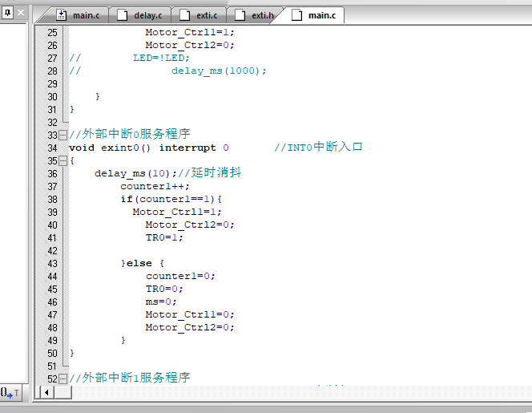Viewport: 532px width, 413px height.
Task: Close the side panel with the X button
Action: pos(21,13)
